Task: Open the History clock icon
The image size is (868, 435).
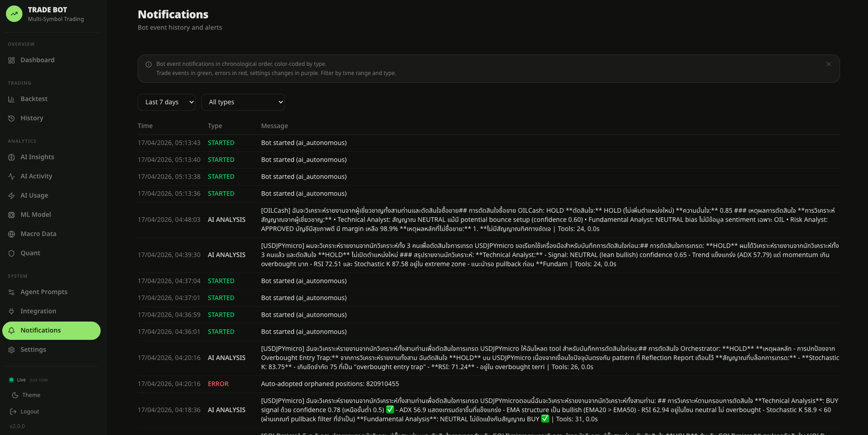Action: (x=11, y=118)
